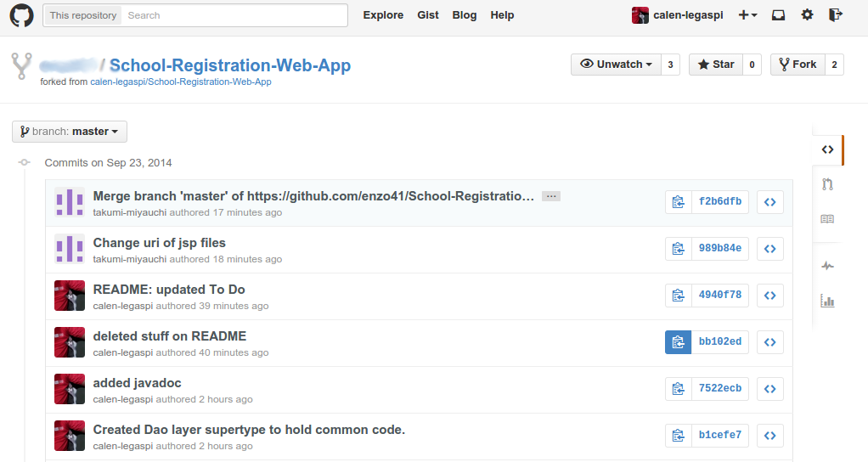Click blurred owner name in repository path

point(69,66)
